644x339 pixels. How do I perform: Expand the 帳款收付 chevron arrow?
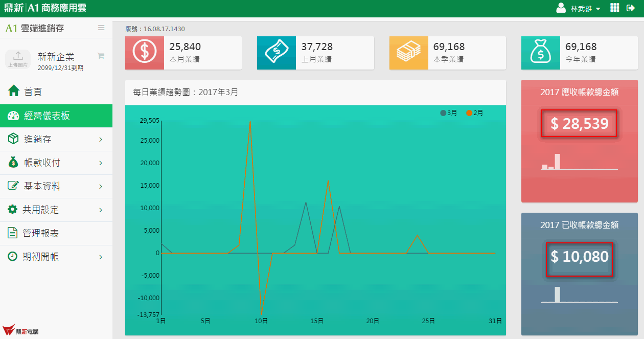(x=101, y=163)
